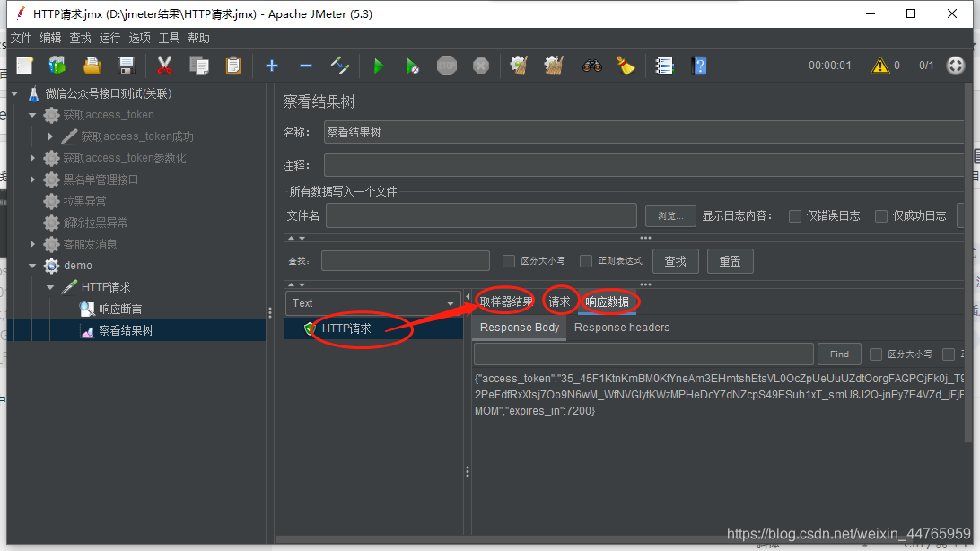The height and width of the screenshot is (551, 980).
Task: Switch to the 响应数据 tab
Action: [607, 302]
